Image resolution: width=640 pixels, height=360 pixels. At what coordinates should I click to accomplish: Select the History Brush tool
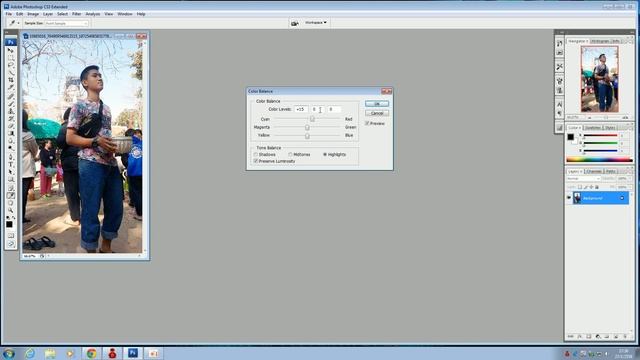(11, 118)
